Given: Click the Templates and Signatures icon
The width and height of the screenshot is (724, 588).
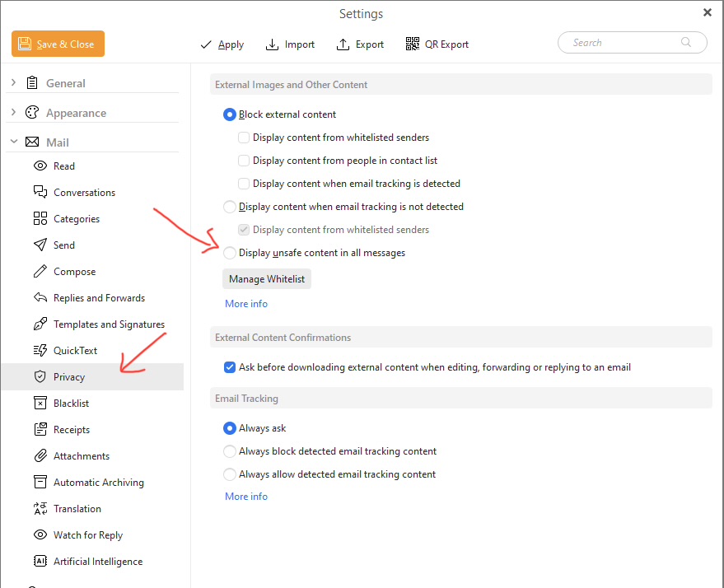Looking at the screenshot, I should click(x=40, y=324).
